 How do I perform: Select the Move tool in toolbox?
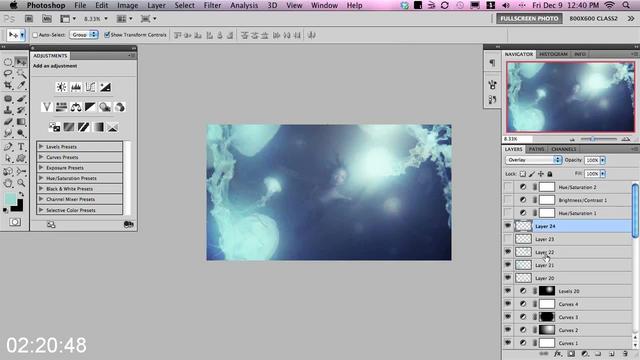click(x=21, y=62)
